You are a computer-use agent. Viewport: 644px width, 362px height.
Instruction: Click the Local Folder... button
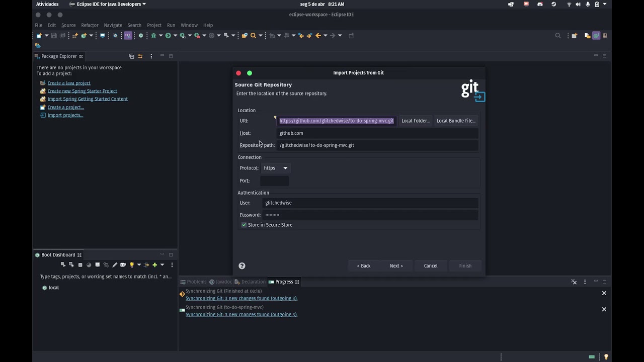[416, 121]
